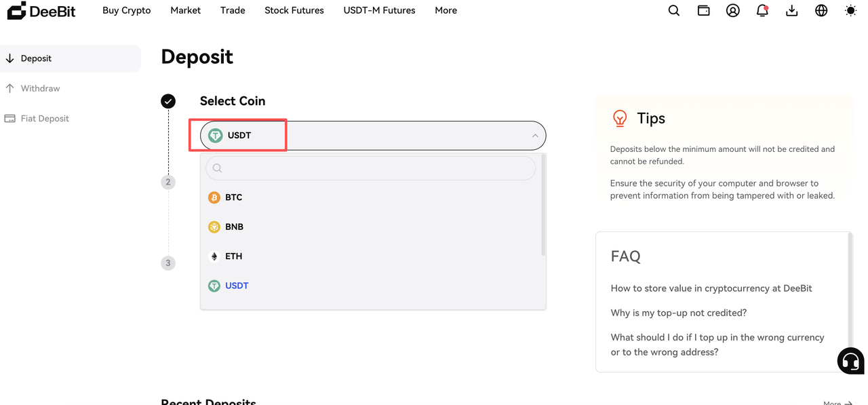This screenshot has width=868, height=405.
Task: Choose BNB from the coin list
Action: (371, 227)
